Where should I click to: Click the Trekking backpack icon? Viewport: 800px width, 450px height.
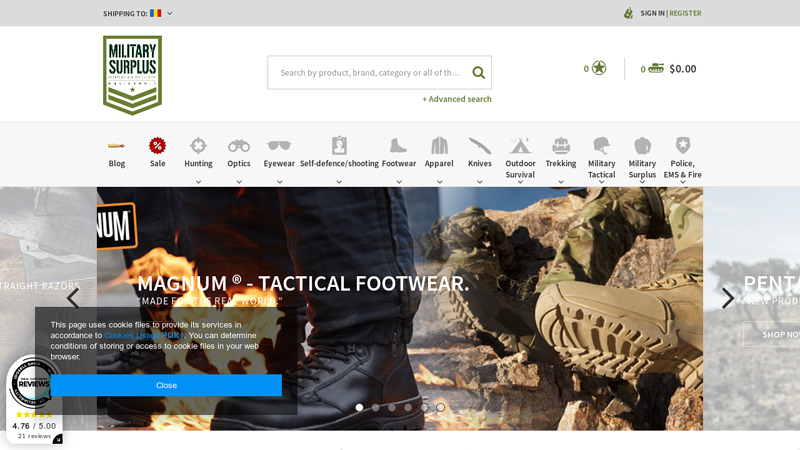click(x=561, y=145)
